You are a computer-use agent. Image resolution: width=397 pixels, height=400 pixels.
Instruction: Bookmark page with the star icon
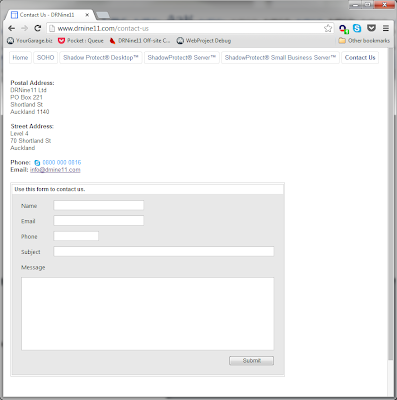click(x=328, y=28)
